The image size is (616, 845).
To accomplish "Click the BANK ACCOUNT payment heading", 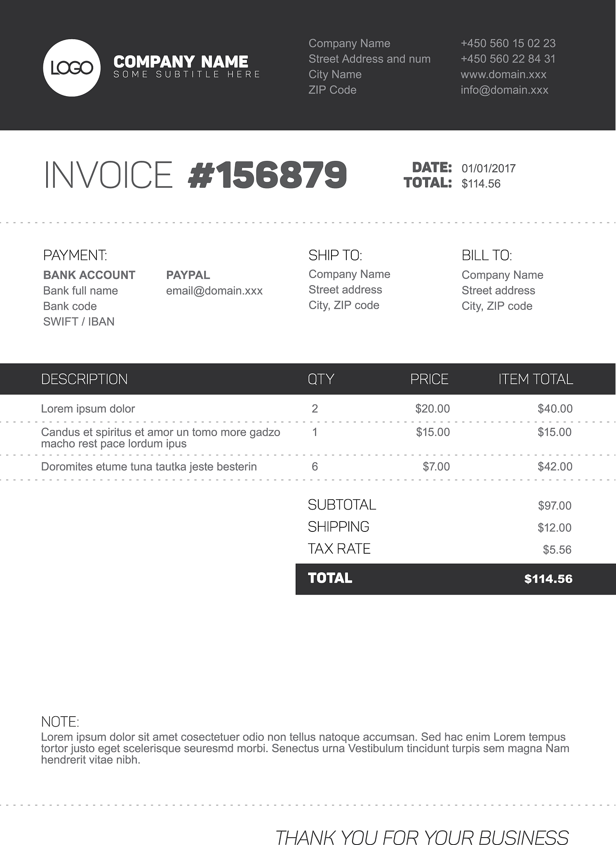I will coord(89,275).
